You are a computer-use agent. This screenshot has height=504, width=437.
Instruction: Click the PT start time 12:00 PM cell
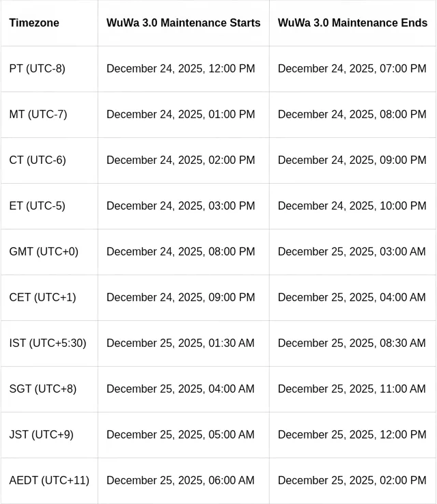(180, 69)
